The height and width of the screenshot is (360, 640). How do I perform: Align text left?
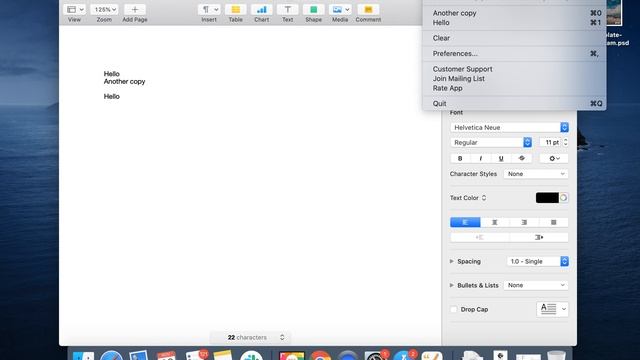click(465, 222)
